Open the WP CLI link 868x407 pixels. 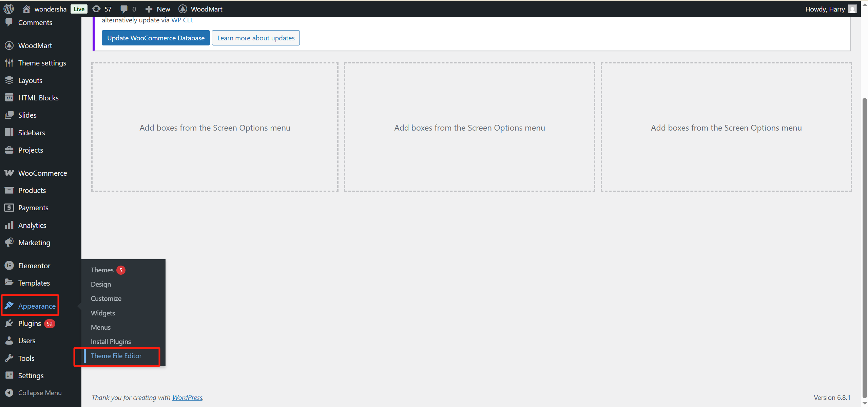pos(181,20)
